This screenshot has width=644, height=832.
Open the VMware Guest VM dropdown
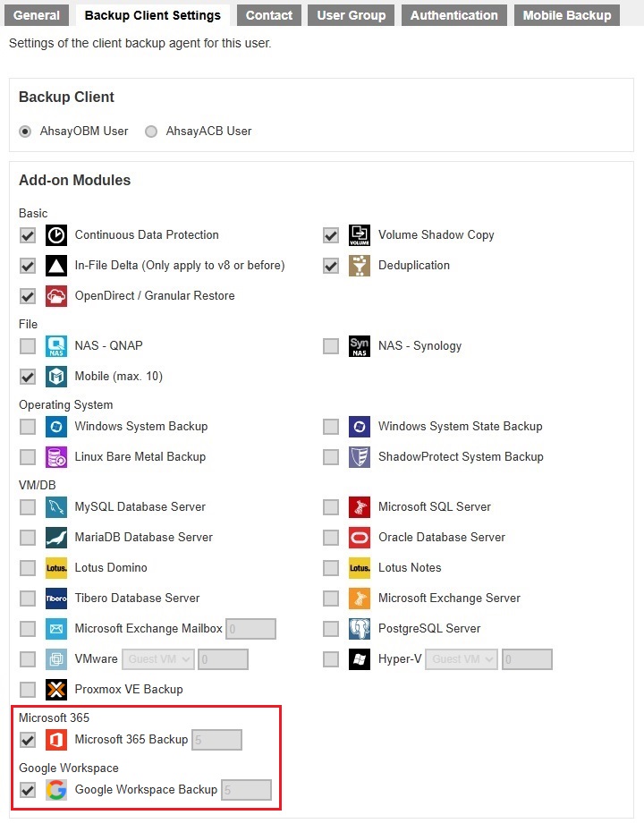[x=158, y=659]
